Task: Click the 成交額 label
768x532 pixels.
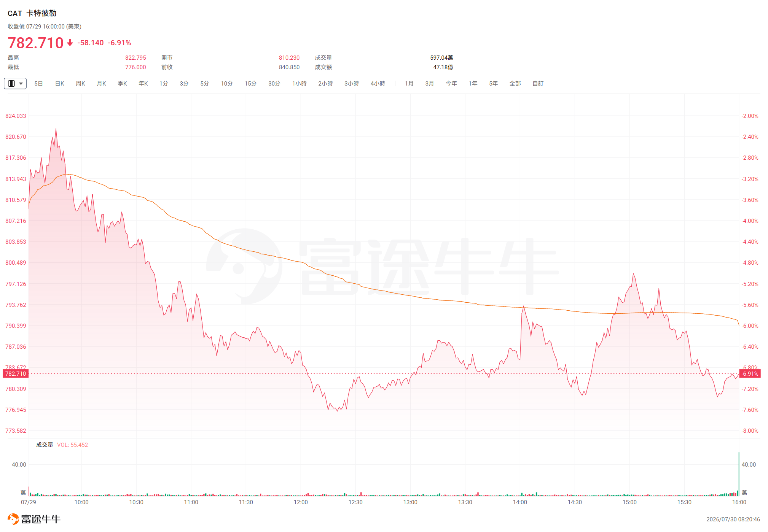Action: pyautogui.click(x=323, y=67)
